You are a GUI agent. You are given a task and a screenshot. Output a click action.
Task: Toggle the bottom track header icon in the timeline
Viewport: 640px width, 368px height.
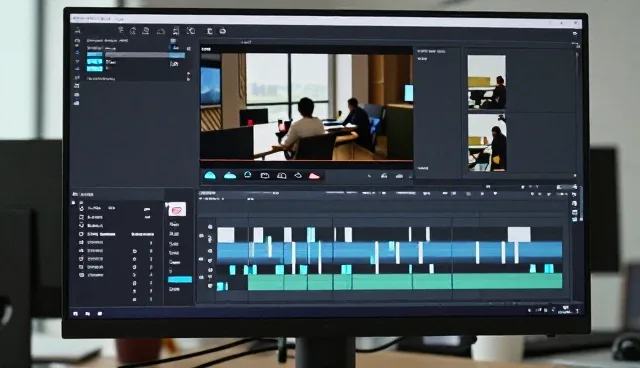[x=210, y=286]
